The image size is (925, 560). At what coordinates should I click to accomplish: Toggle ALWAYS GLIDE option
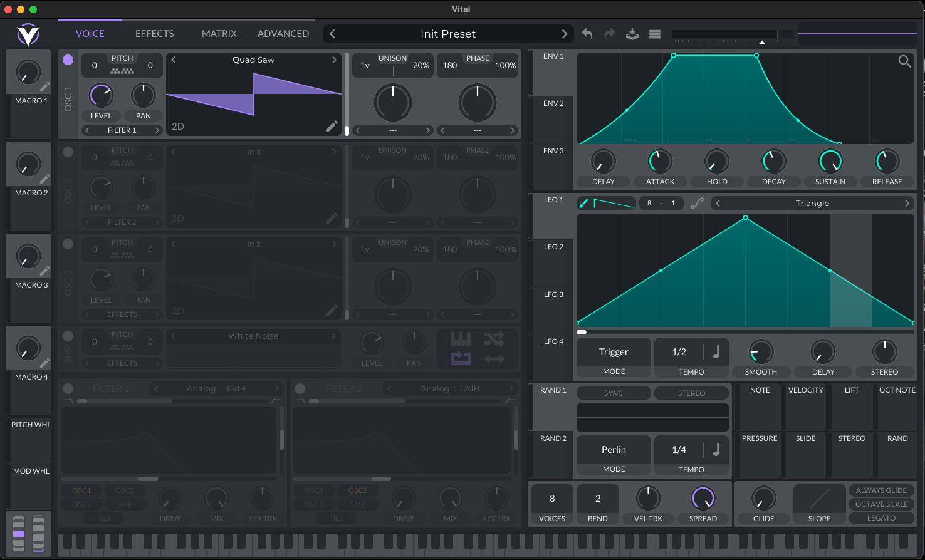click(x=881, y=490)
